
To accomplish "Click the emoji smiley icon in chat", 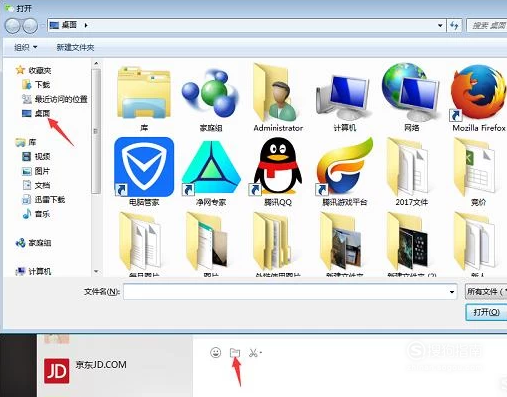I will pos(216,352).
